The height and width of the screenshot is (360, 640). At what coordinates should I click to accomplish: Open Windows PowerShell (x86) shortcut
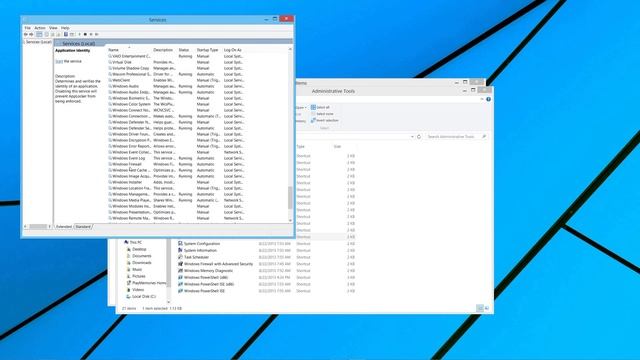coord(203,277)
